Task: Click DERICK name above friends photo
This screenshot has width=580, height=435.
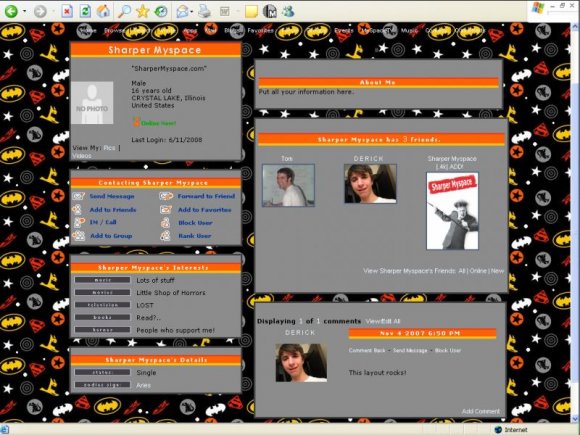Action: point(368,159)
